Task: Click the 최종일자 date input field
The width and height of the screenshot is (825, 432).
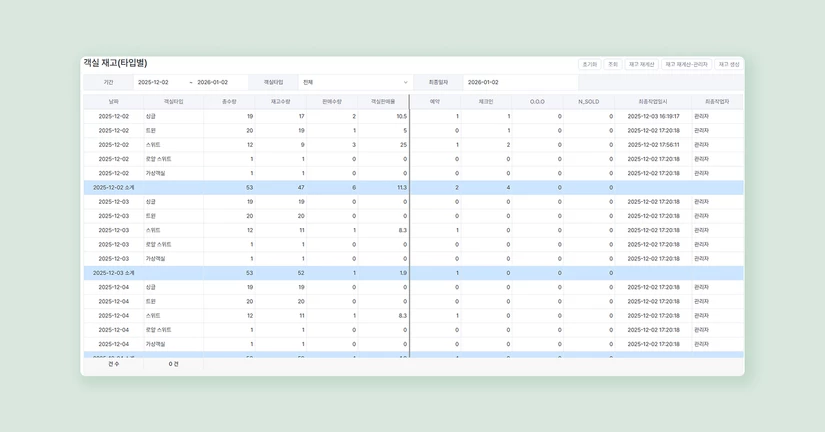Action: [x=520, y=82]
